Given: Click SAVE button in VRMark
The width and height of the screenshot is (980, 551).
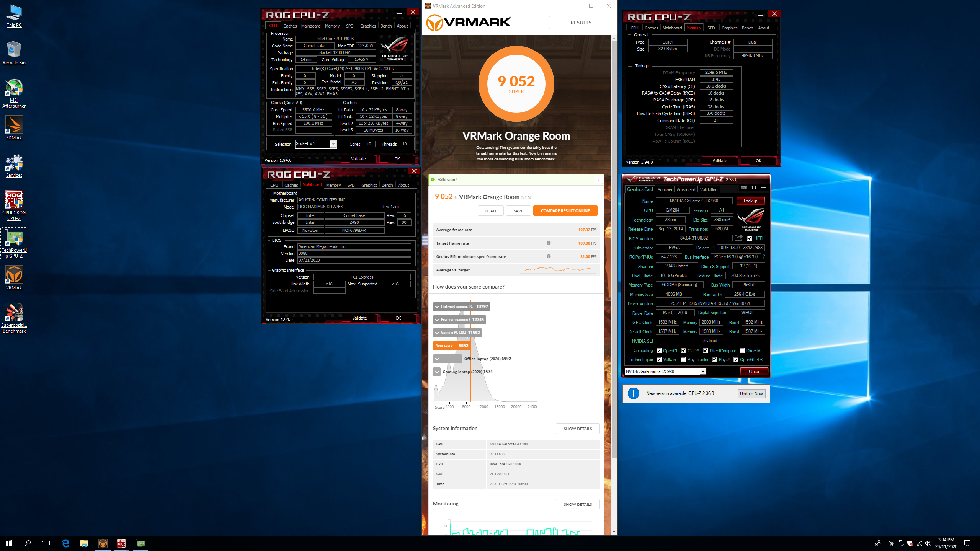Looking at the screenshot, I should point(518,211).
